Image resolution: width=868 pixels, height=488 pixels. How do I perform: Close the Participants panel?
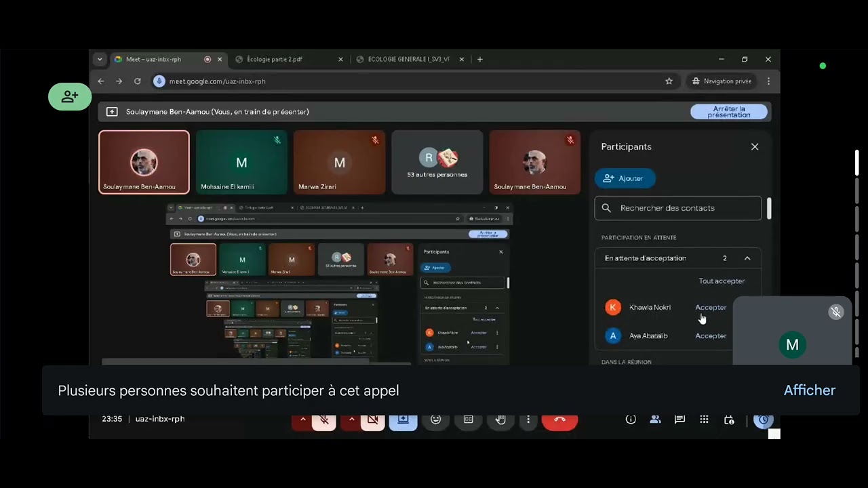tap(755, 146)
